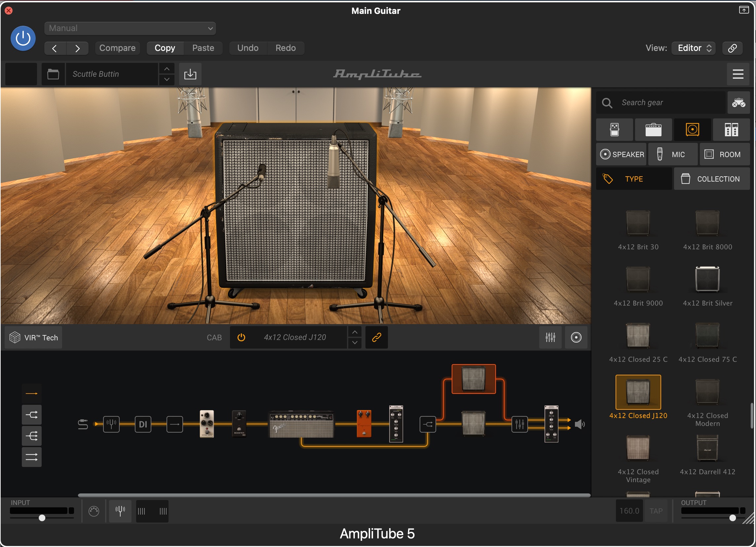Click the save preset download icon
756x547 pixels.
[x=190, y=74]
